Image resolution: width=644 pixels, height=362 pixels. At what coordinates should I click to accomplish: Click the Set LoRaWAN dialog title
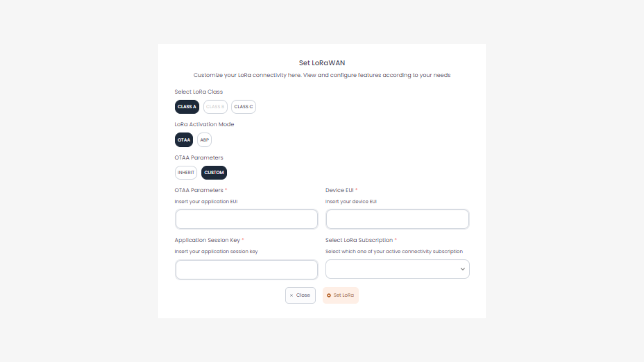(x=322, y=63)
